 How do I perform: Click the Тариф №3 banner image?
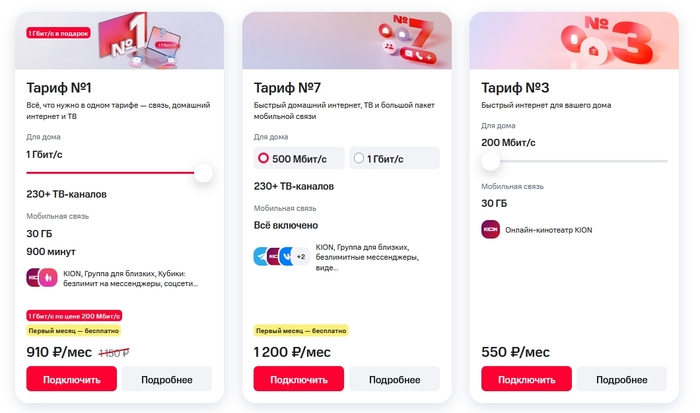[x=579, y=41]
